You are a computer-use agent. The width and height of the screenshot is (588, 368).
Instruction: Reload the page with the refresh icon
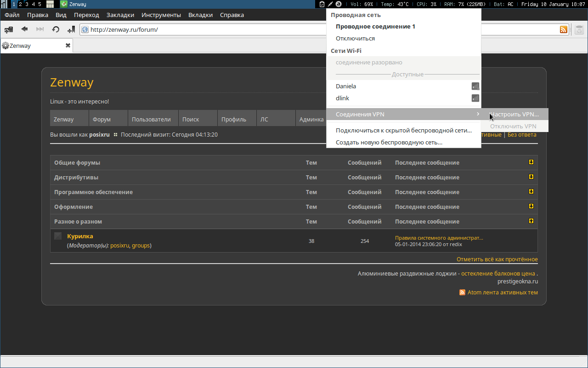(56, 29)
